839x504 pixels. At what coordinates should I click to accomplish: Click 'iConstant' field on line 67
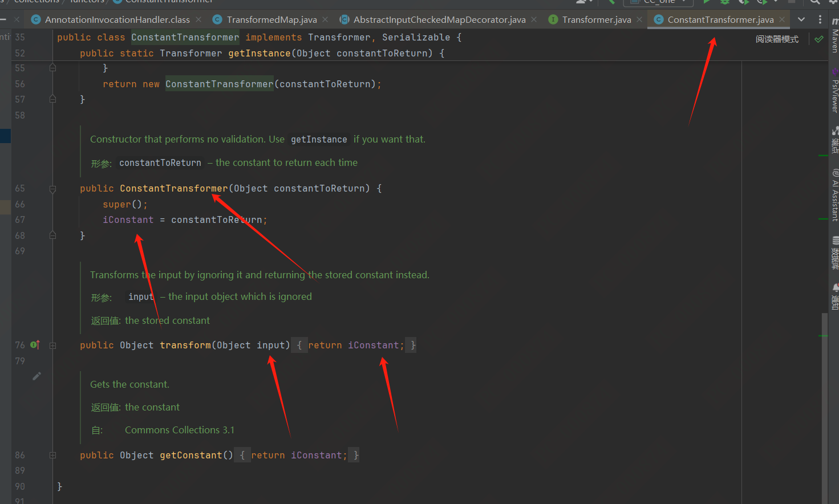pos(128,220)
